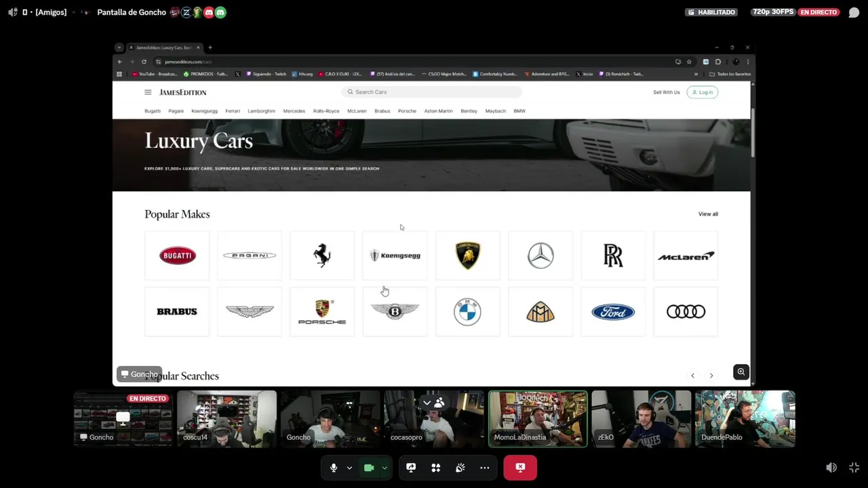Image resolution: width=868 pixels, height=488 pixels.
Task: Click the 720p 30FPS quality badge
Action: tap(772, 12)
